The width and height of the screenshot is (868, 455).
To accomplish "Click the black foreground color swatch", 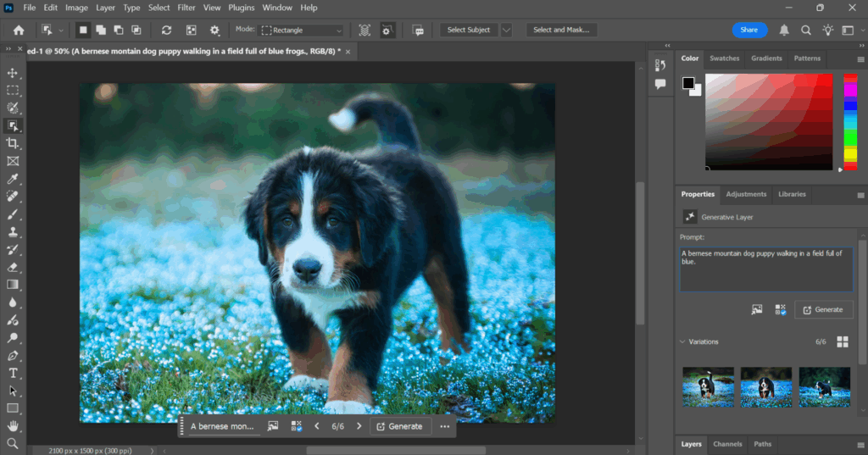I will coord(688,83).
